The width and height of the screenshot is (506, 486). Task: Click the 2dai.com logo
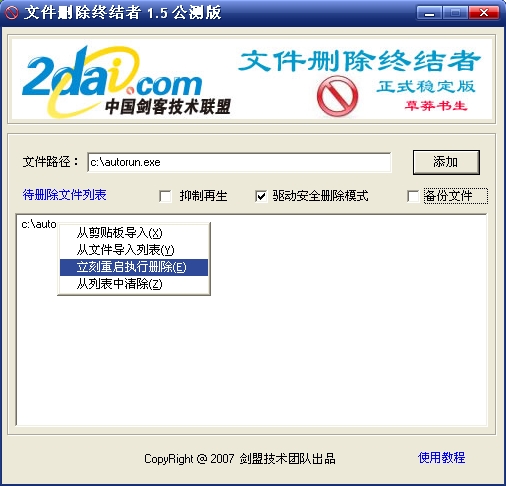click(x=112, y=81)
